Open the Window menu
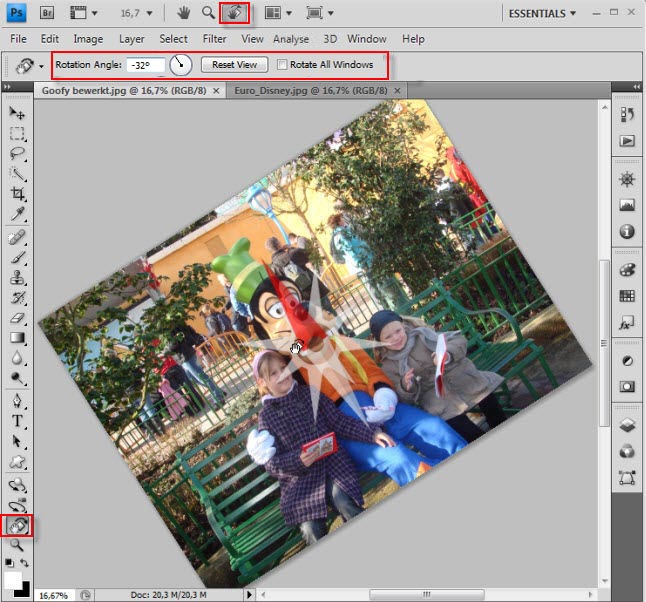Image resolution: width=646 pixels, height=602 pixels. coord(367,39)
